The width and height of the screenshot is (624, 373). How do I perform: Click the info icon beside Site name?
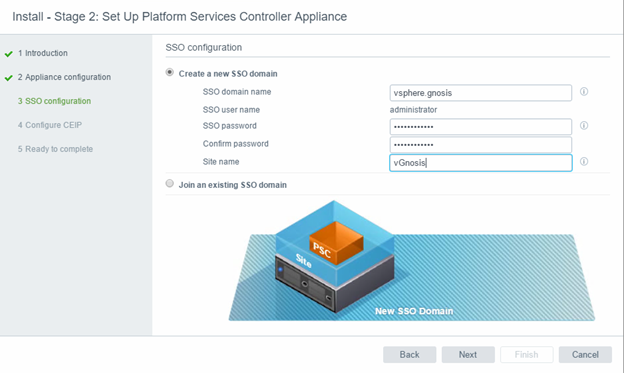[x=584, y=162]
